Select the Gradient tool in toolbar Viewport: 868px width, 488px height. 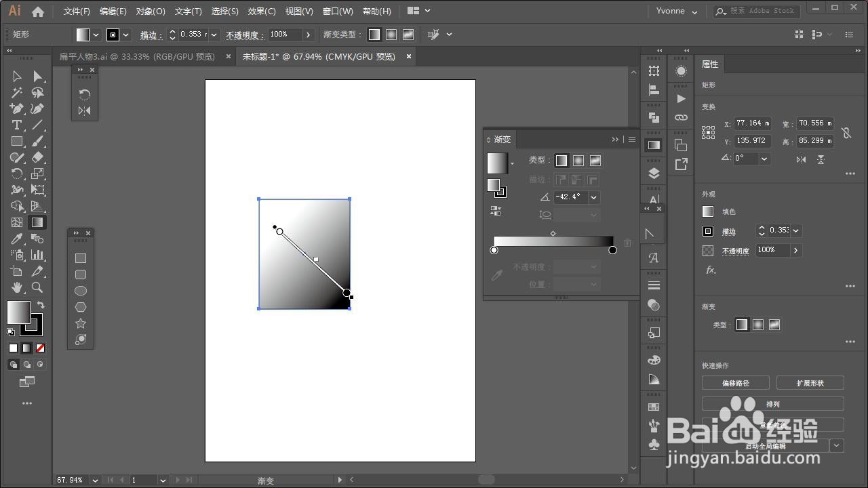(x=38, y=222)
